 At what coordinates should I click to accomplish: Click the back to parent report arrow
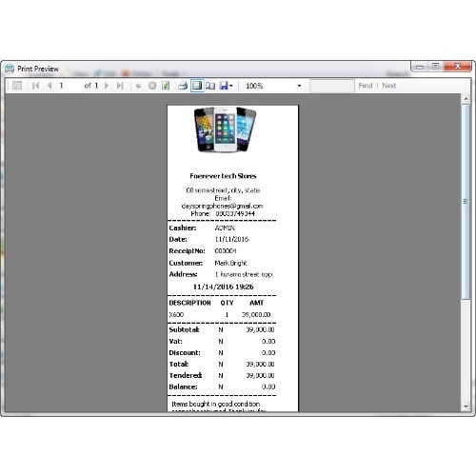coord(138,86)
